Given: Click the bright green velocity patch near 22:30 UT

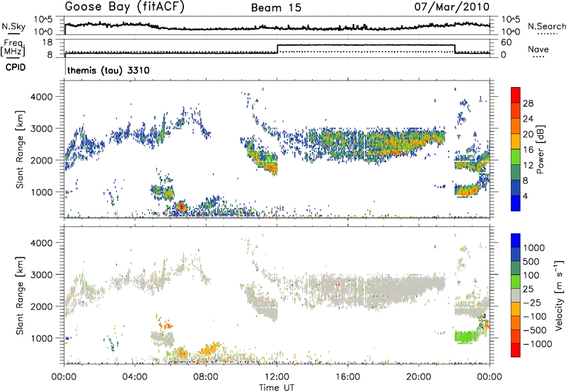Looking at the screenshot, I should 466,337.
